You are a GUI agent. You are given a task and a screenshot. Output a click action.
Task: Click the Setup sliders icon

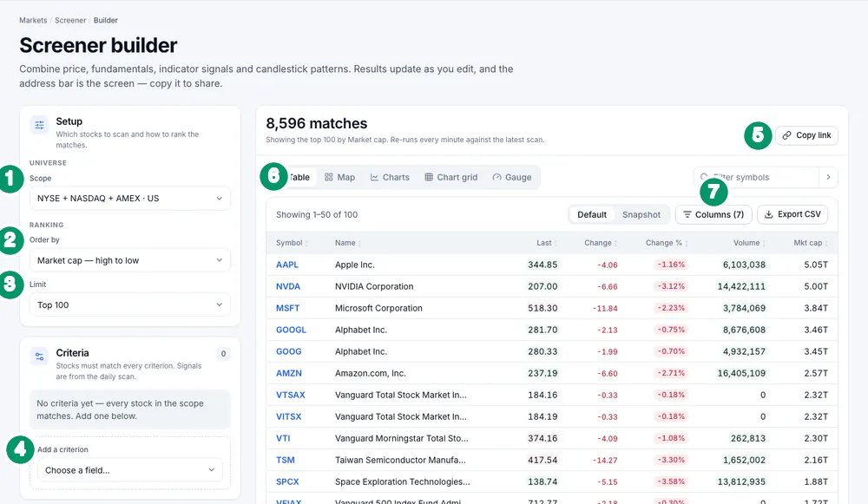point(39,125)
